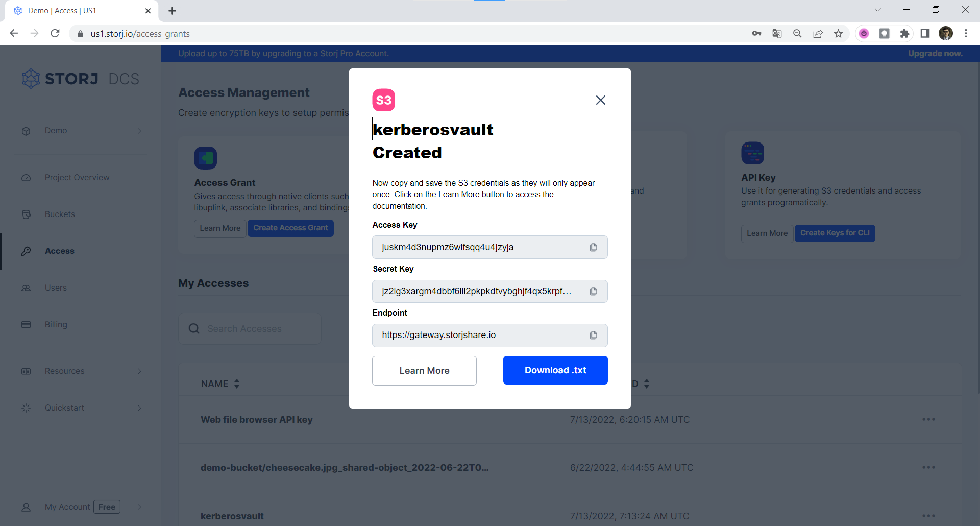Expand the Quickstart menu chevron
The height and width of the screenshot is (526, 980).
tap(139, 408)
